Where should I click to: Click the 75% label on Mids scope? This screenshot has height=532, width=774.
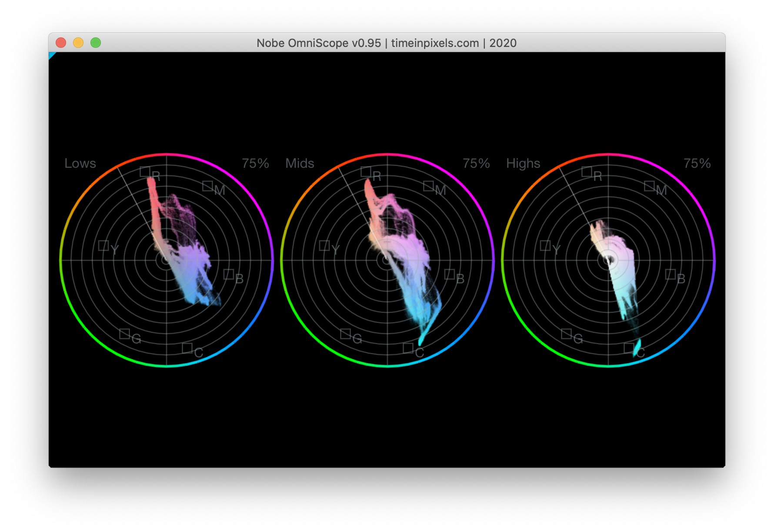click(476, 163)
